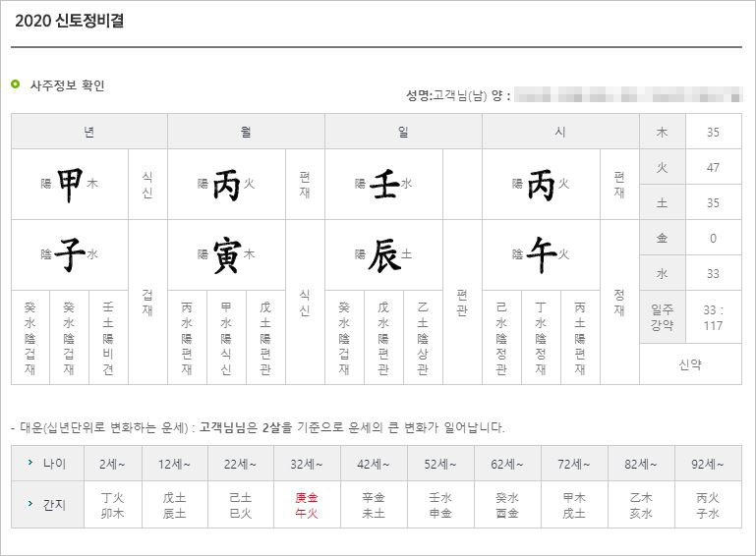Click the 일주 강약 label
The image size is (756, 556).
[662, 317]
